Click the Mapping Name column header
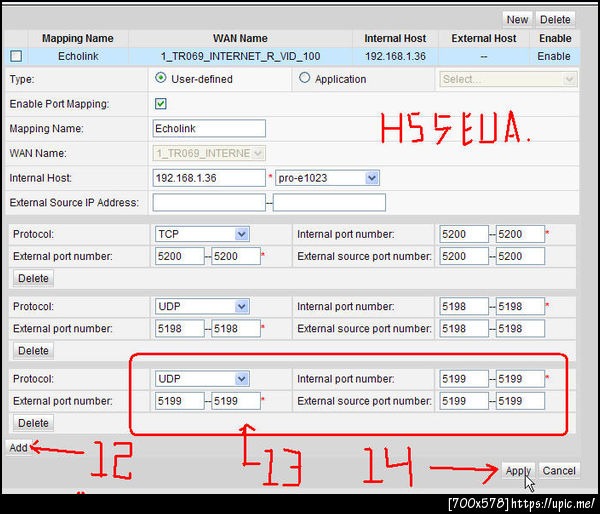 click(x=78, y=38)
